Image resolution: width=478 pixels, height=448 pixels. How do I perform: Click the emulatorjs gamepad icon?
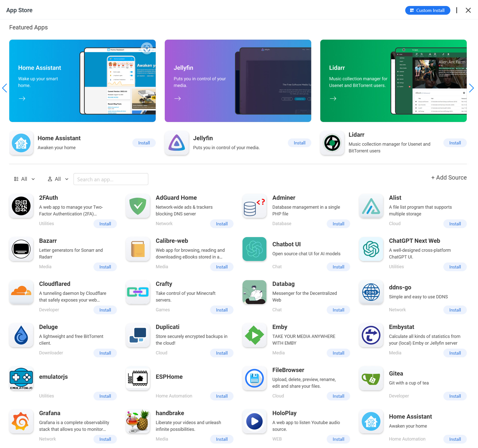(21, 378)
